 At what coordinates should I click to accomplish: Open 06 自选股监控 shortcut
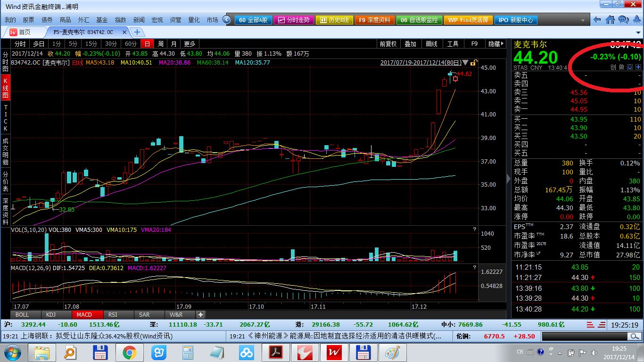(419, 20)
